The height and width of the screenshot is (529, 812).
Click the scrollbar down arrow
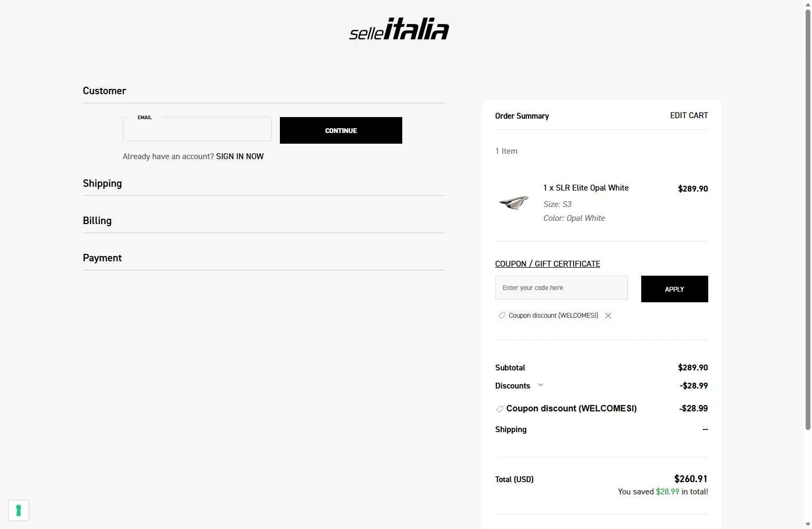click(808, 525)
